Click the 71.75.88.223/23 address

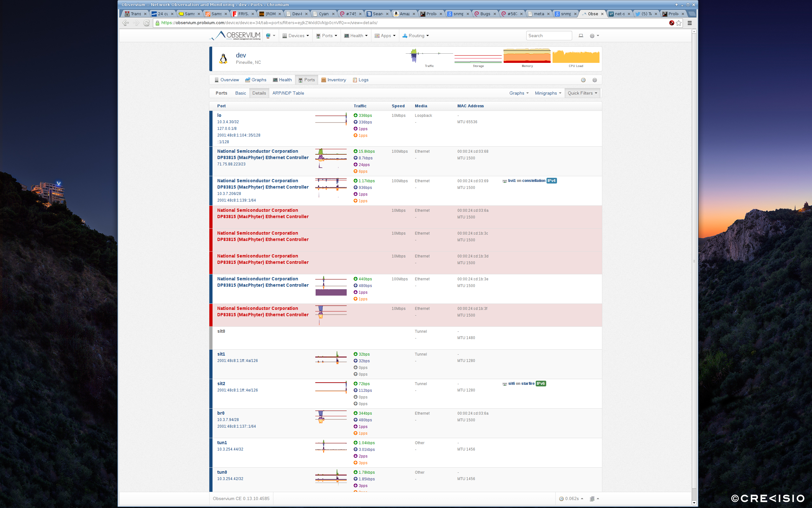tap(231, 164)
